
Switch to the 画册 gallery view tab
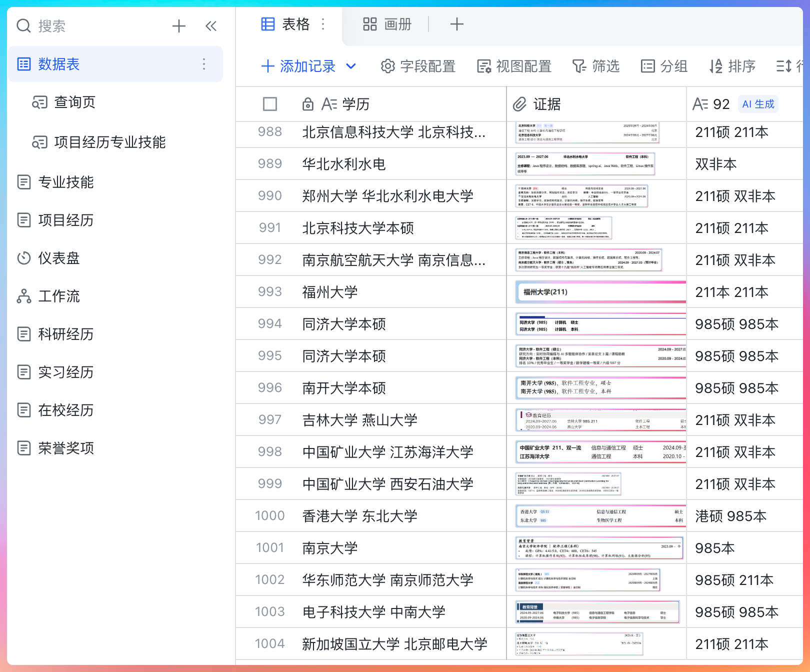coord(387,24)
